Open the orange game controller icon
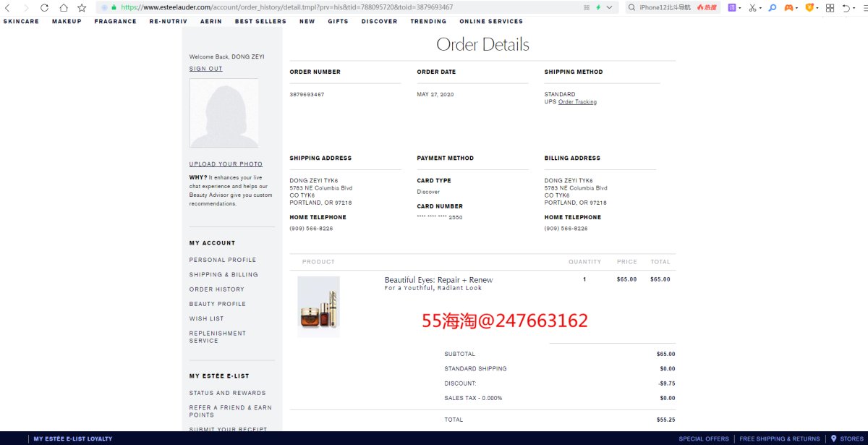868x445 pixels. coord(789,7)
